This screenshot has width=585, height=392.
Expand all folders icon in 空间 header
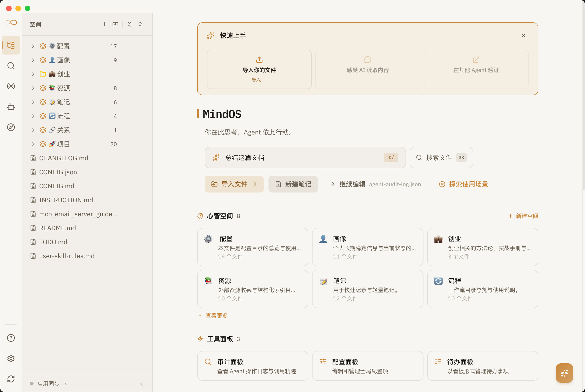pyautogui.click(x=140, y=24)
